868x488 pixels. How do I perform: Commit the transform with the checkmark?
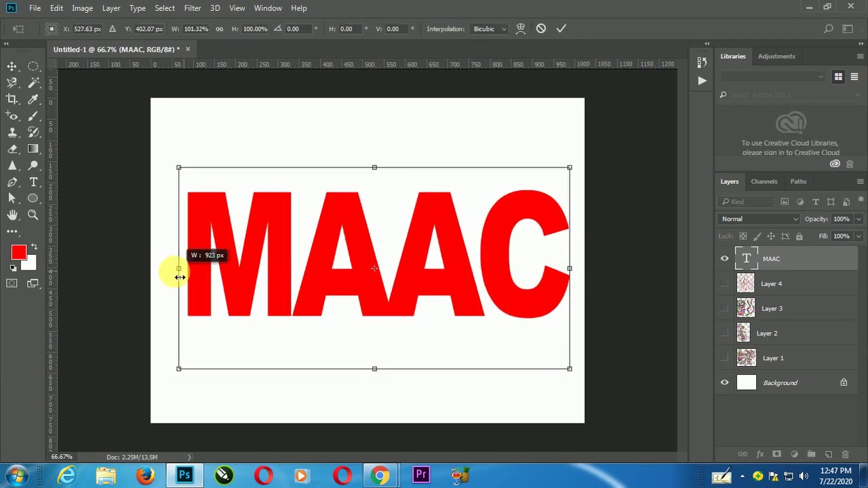point(561,28)
